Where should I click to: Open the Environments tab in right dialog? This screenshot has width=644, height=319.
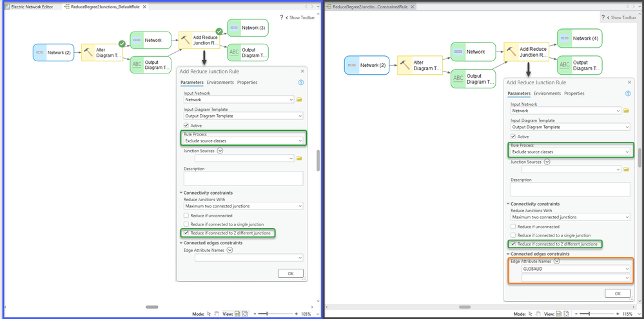(x=547, y=93)
